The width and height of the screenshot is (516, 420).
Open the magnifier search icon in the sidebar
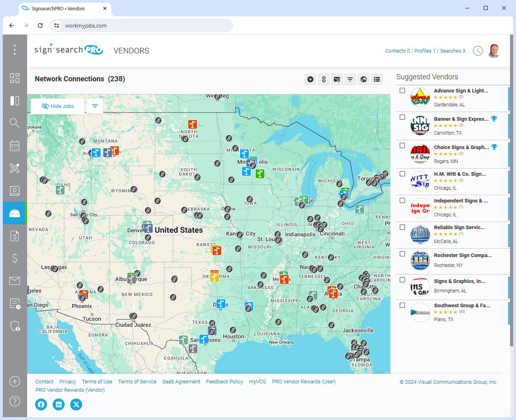(x=15, y=123)
